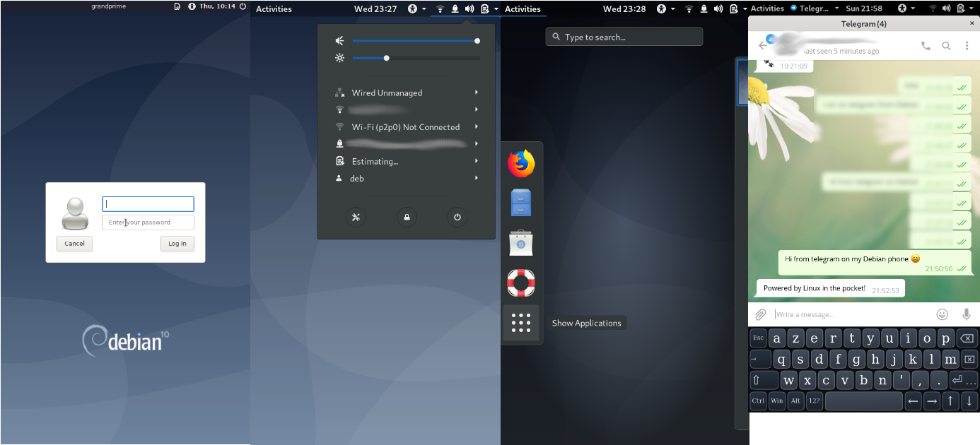Open accessibility dropdown in Wed 23:27 bar

pos(417,8)
